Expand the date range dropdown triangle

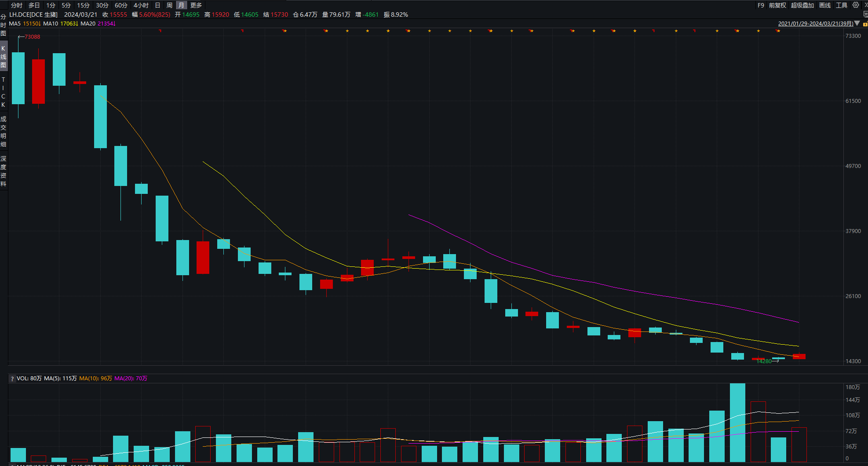pos(857,23)
